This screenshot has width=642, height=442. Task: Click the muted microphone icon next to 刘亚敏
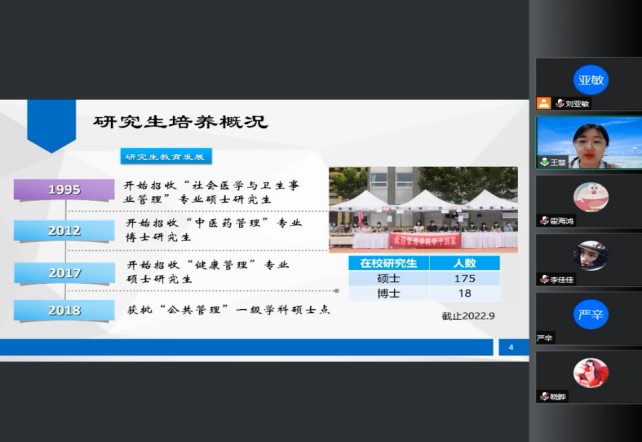click(x=559, y=103)
